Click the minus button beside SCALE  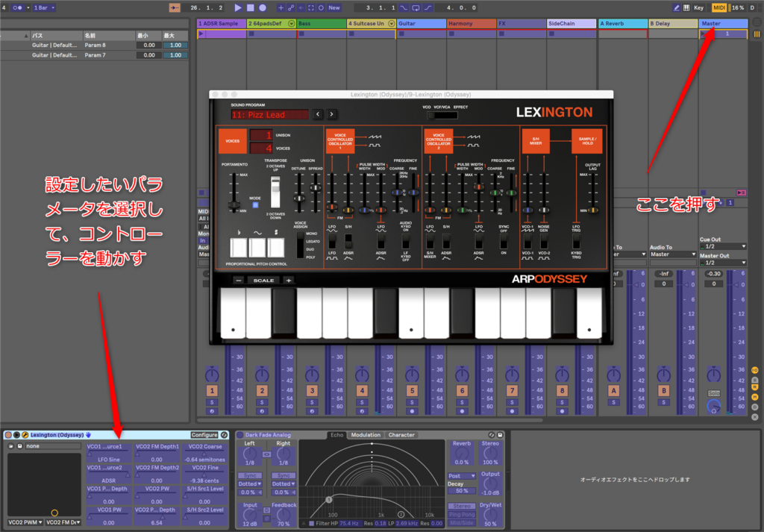click(x=238, y=280)
